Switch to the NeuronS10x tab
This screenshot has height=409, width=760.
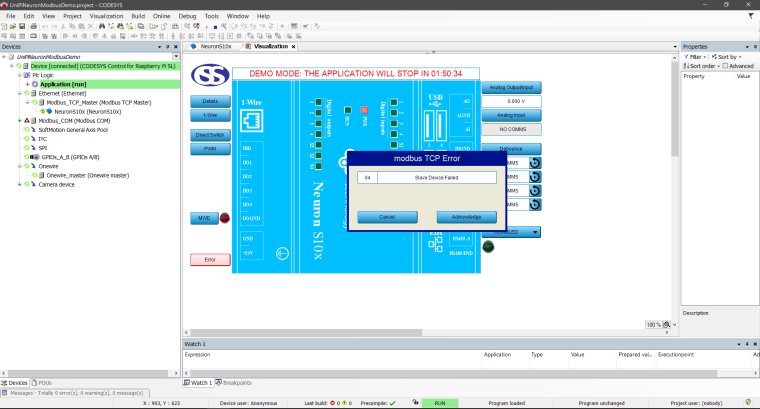(x=214, y=46)
